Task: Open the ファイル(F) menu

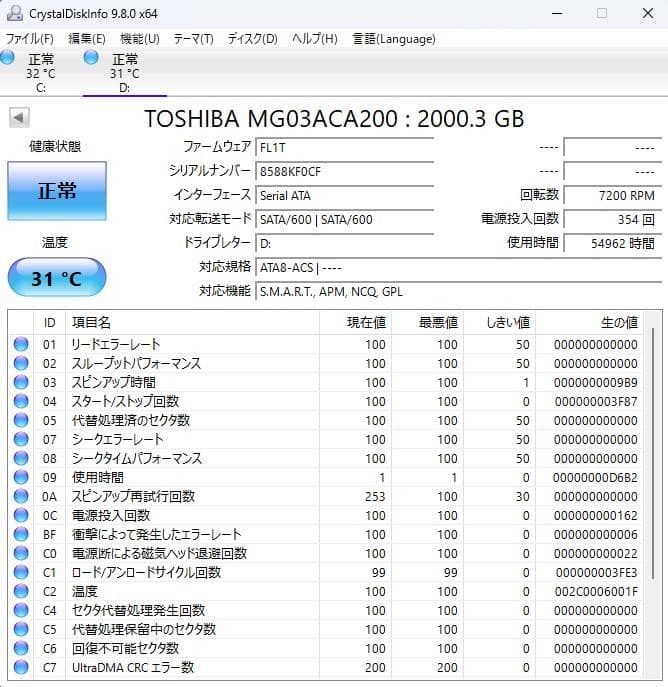Action: (x=29, y=39)
